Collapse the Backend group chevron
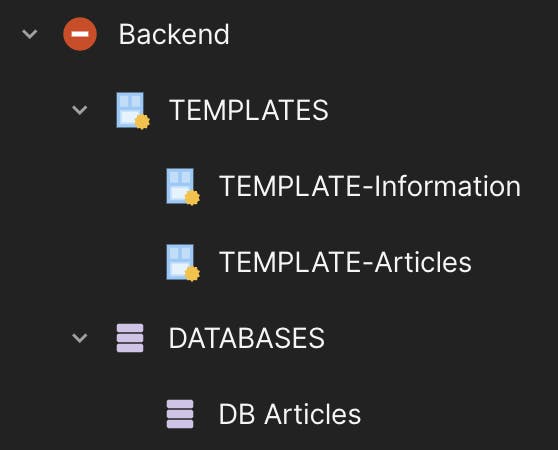Screen dimensions: 558x450 (x=30, y=34)
